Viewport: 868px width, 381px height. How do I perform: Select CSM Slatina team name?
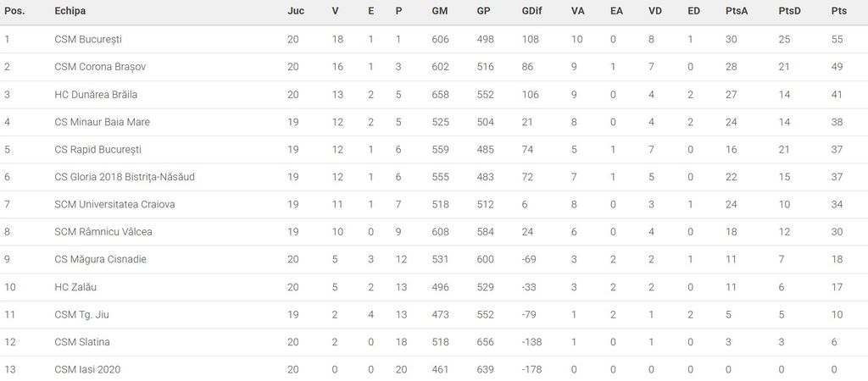[x=82, y=342]
